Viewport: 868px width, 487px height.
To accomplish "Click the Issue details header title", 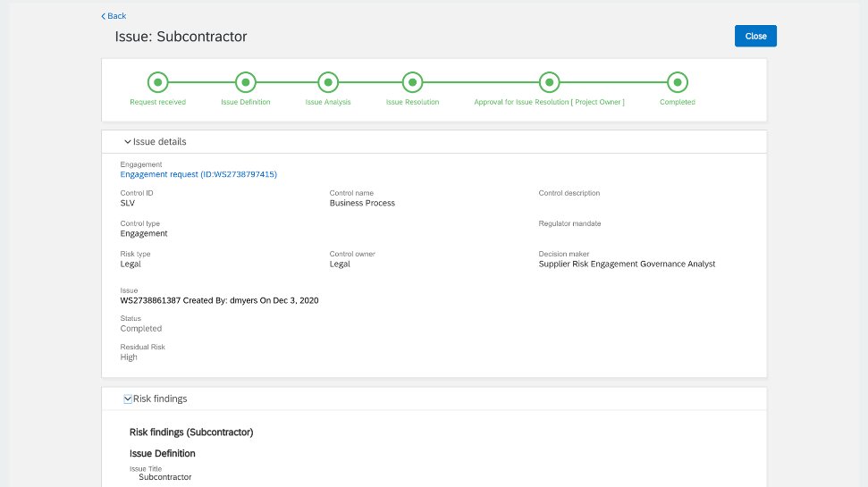I will point(159,142).
